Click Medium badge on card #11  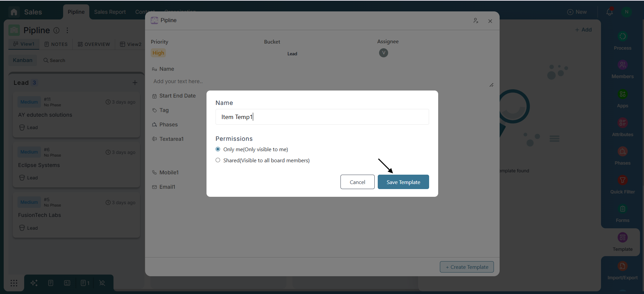[x=29, y=102]
